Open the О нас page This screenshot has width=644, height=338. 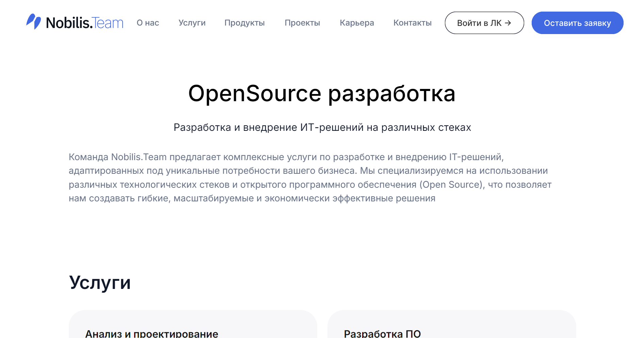click(148, 23)
